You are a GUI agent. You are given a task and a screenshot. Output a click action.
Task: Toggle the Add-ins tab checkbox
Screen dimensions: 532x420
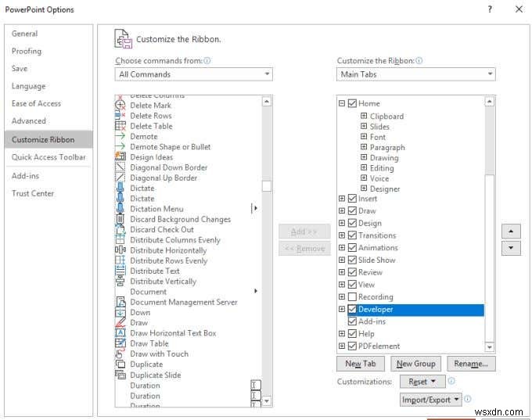click(352, 321)
